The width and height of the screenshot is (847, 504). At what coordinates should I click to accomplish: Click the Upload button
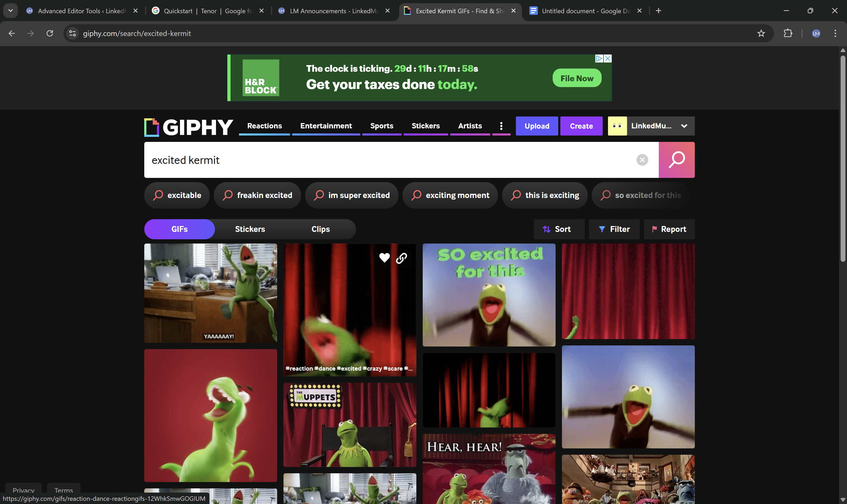[537, 126]
